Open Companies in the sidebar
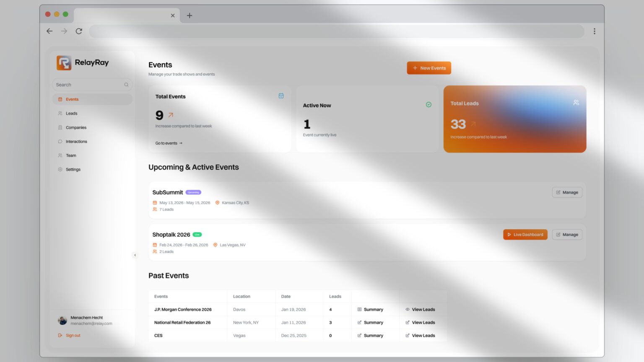Viewport: 644px width, 362px height. point(76,127)
